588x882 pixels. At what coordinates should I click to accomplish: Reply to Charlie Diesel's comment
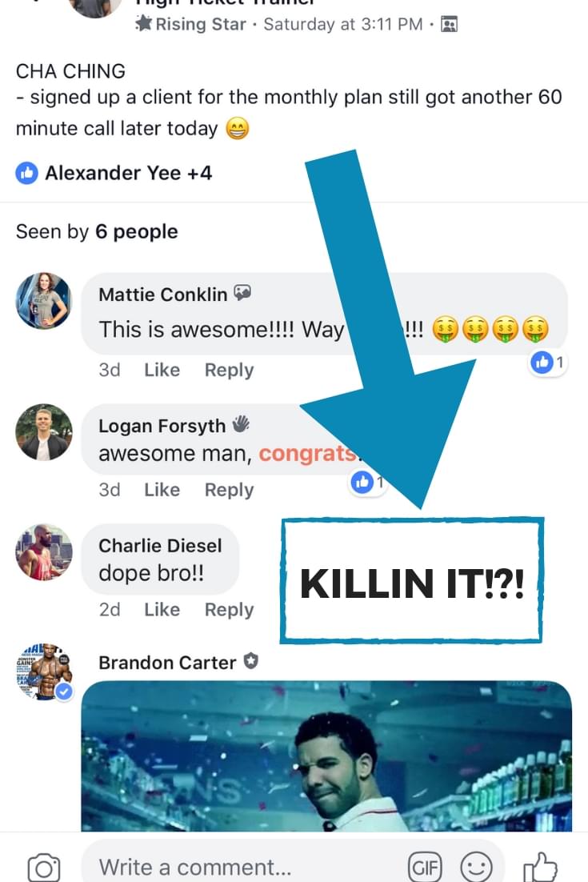tap(229, 610)
